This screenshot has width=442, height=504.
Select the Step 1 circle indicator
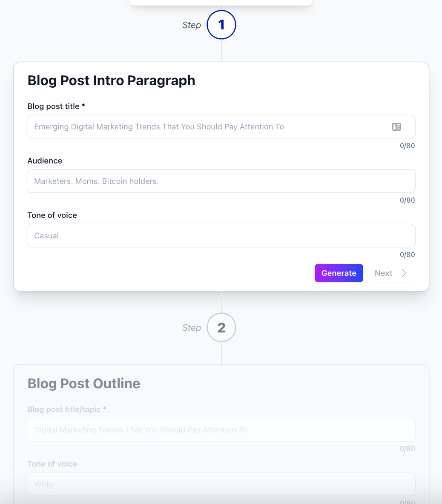click(x=221, y=25)
